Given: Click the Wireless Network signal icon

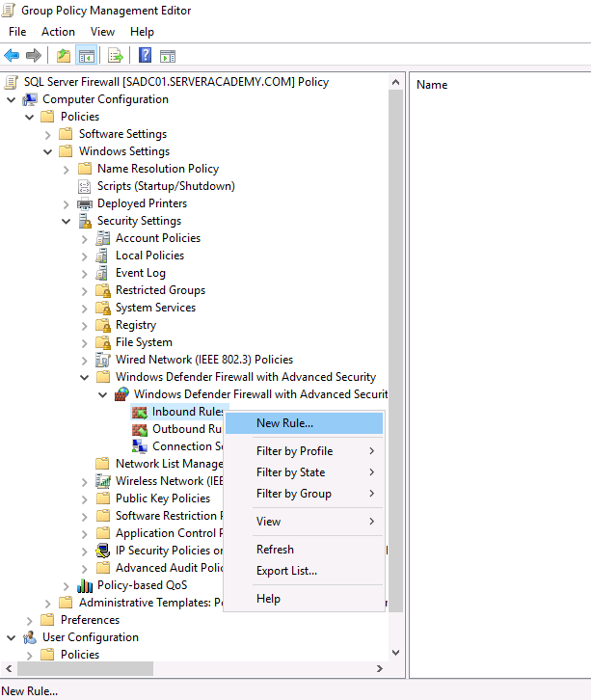Looking at the screenshot, I should (103, 481).
